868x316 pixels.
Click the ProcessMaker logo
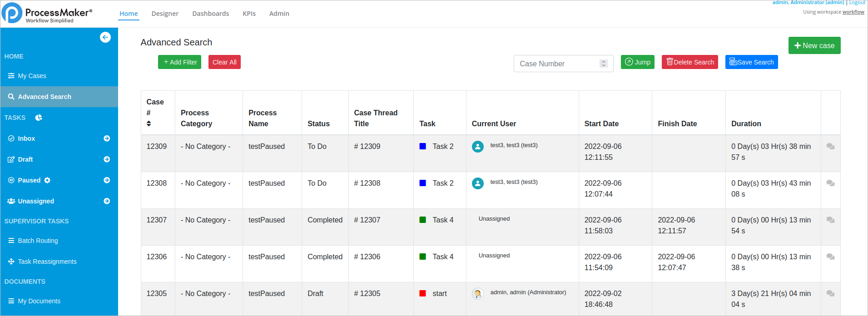coord(12,13)
